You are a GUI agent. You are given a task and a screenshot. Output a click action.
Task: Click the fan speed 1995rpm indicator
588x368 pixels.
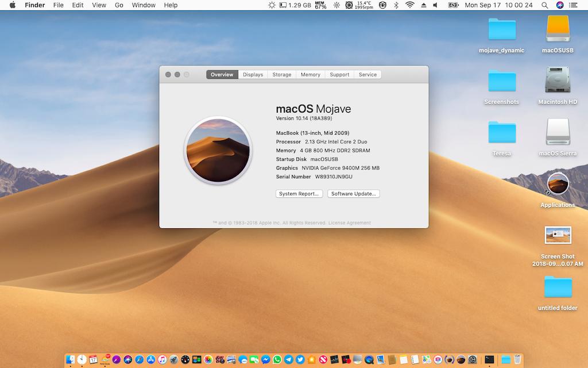click(x=363, y=5)
